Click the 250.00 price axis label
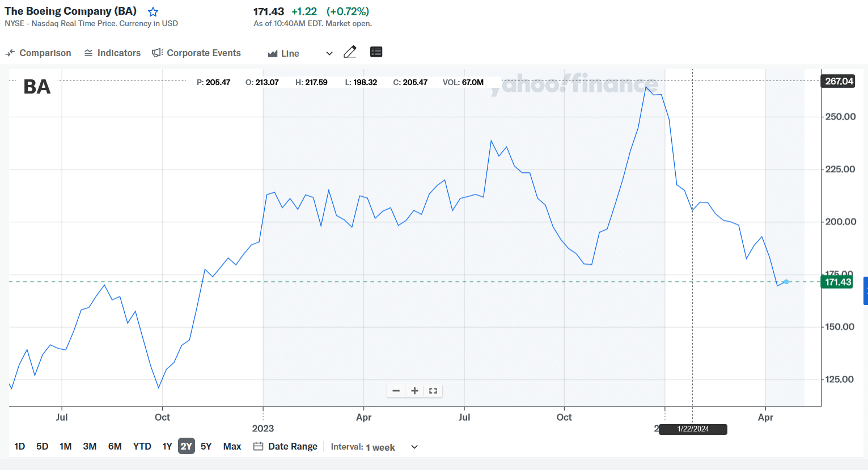This screenshot has height=470, width=868. (x=840, y=117)
